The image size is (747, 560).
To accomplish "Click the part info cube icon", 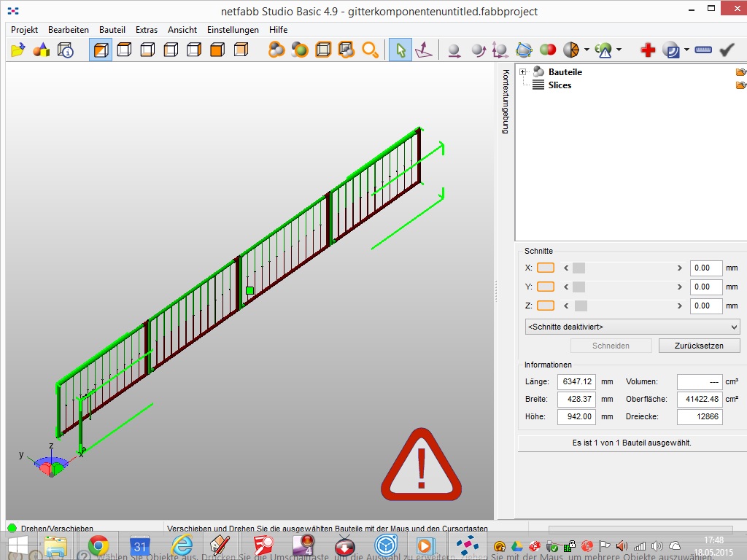I will 66,50.
